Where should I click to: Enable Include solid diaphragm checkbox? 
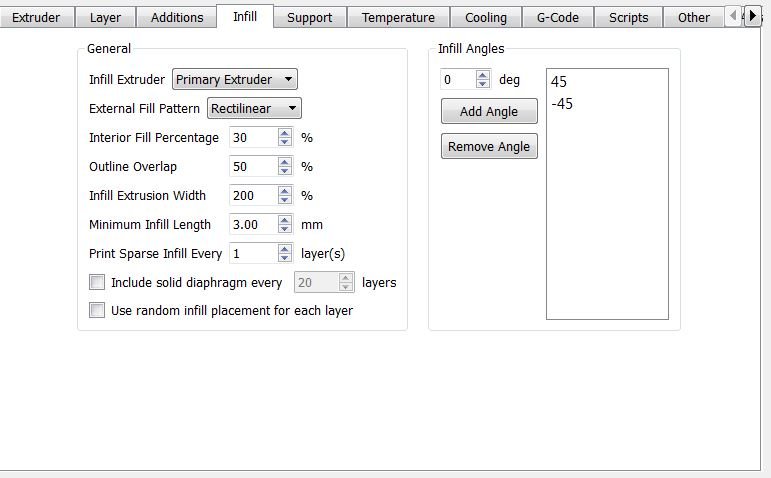click(97, 283)
